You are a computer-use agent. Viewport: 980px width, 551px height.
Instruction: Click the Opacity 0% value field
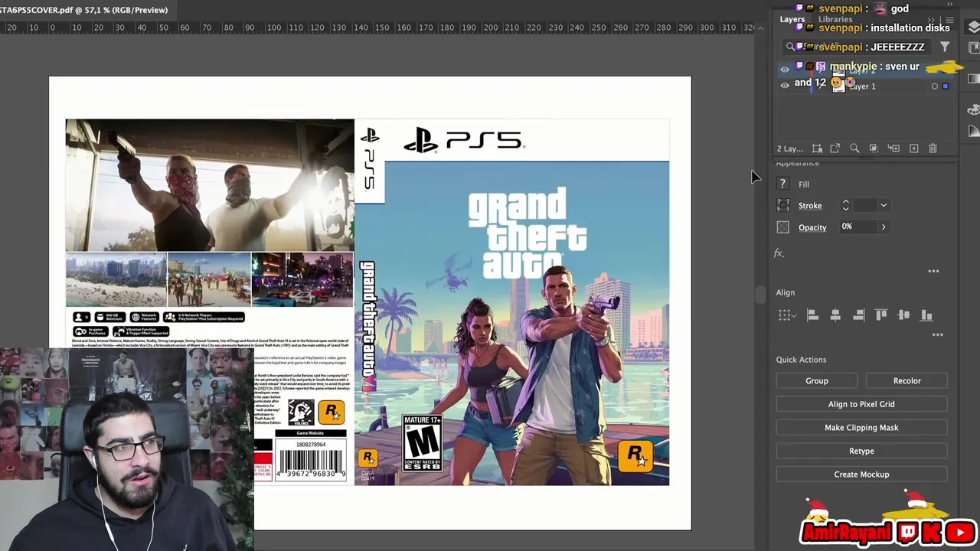[857, 227]
